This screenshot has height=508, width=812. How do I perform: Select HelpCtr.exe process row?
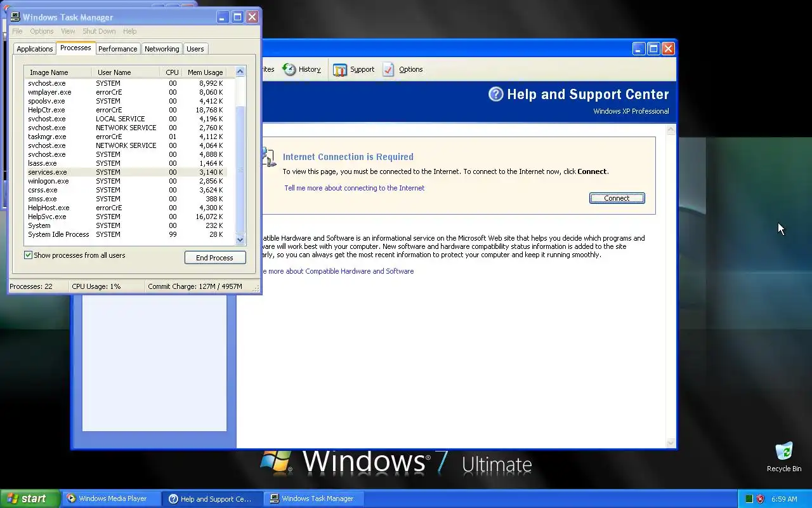[x=126, y=110]
